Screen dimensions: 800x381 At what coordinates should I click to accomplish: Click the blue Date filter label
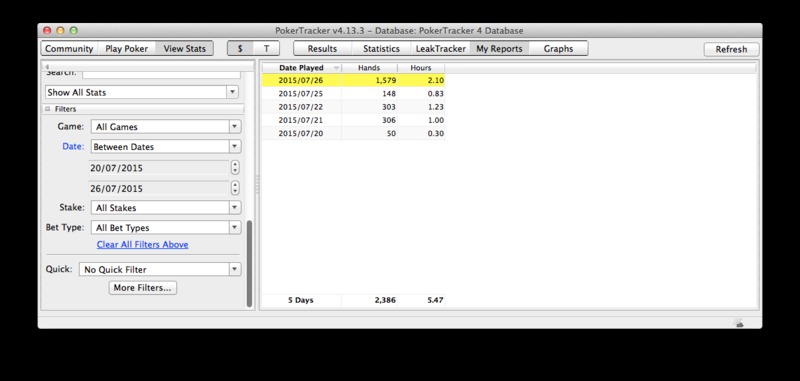73,146
